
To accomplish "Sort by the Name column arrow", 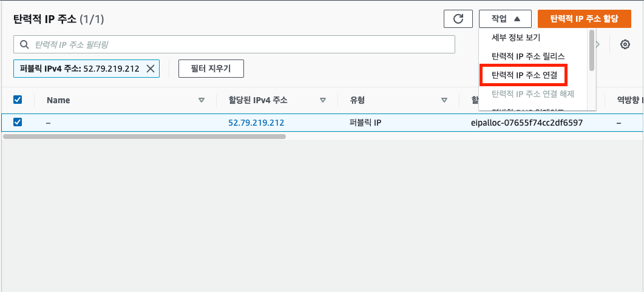I will [x=202, y=100].
